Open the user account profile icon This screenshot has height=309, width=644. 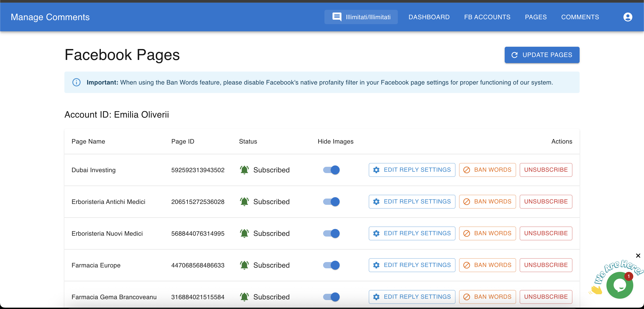627,17
